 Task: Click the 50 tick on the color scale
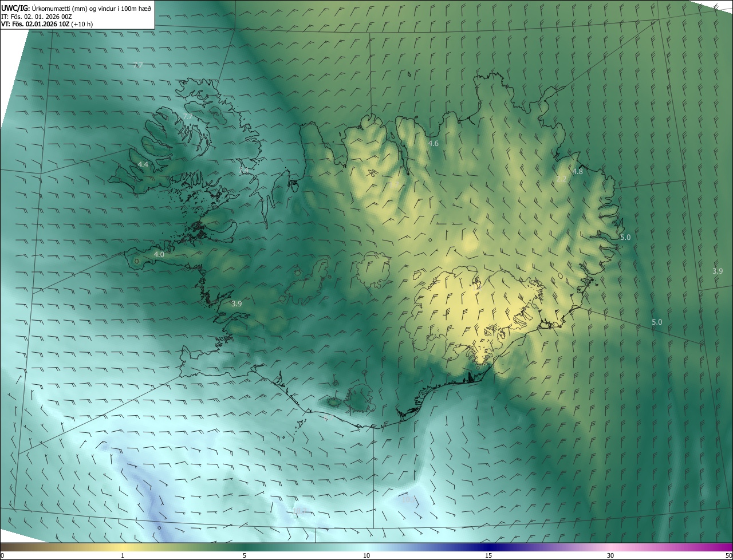point(728,555)
